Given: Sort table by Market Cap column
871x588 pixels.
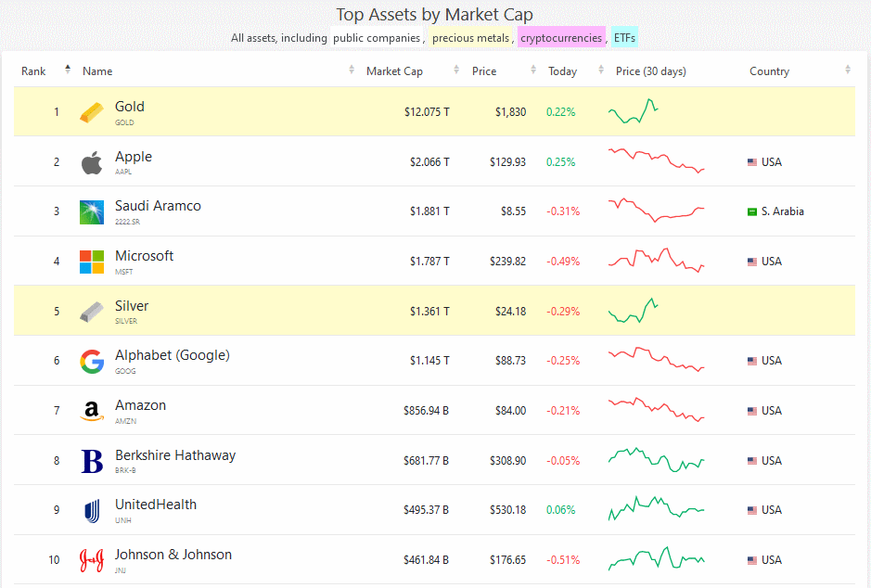Looking at the screenshot, I should point(394,71).
